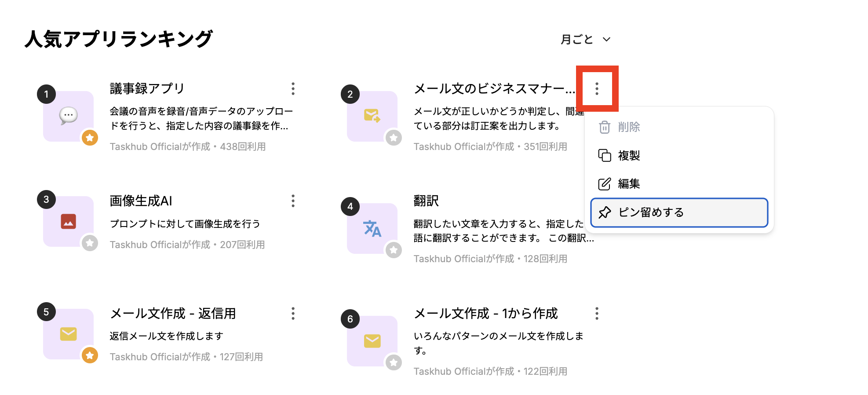Open the 画像生成AI title link
Screen dimensions: 868x395
141,201
